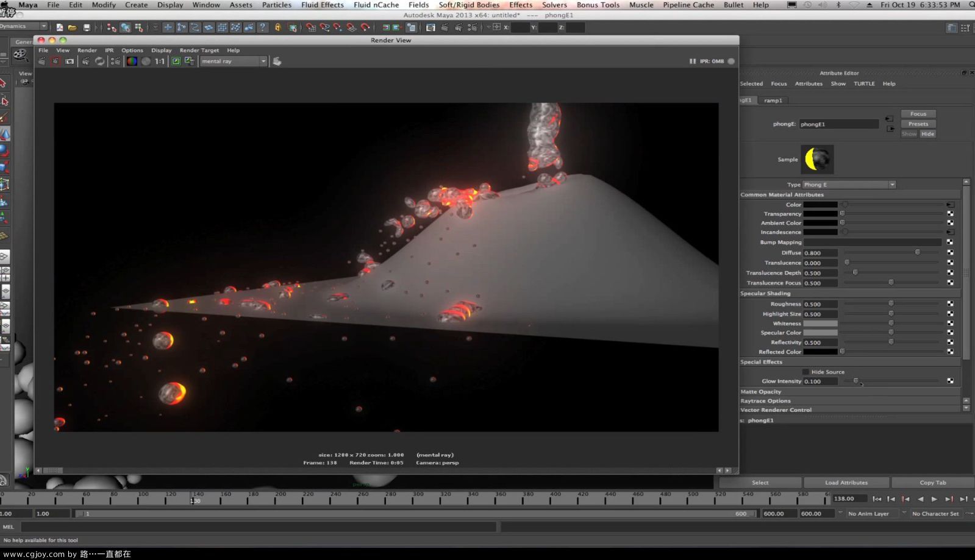Click the Bump Mapping map checker button
The width and height of the screenshot is (975, 560).
[x=950, y=242]
